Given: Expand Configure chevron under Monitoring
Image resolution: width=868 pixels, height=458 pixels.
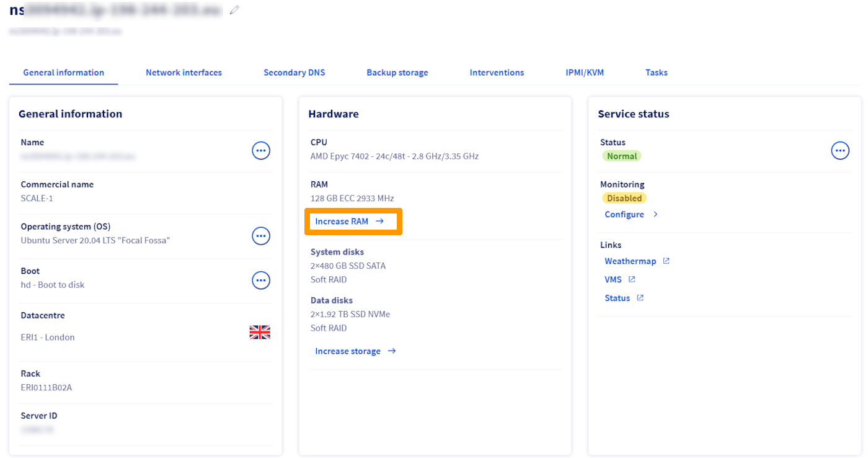Looking at the screenshot, I should click(x=655, y=215).
